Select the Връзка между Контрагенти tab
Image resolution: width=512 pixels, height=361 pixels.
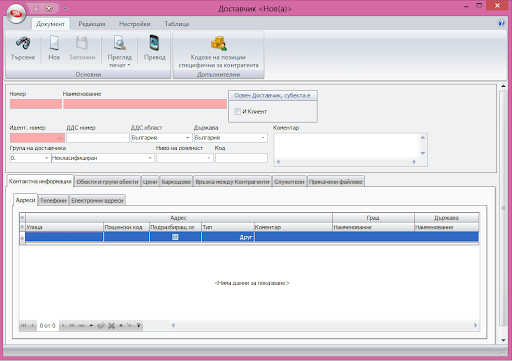click(x=232, y=182)
